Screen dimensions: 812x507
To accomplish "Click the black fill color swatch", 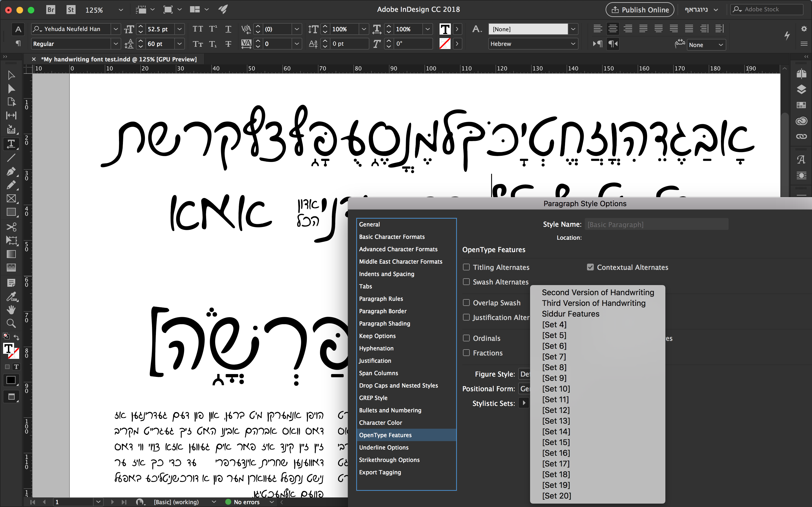I will [11, 380].
